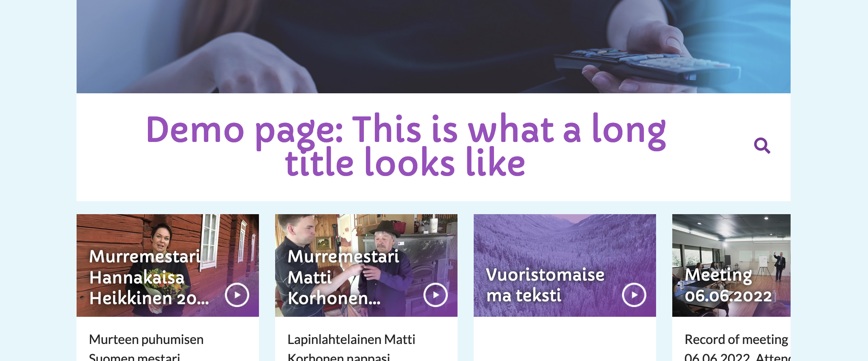The height and width of the screenshot is (361, 868).
Task: Play the Vuoristomaisema teksti video
Action: click(x=634, y=295)
